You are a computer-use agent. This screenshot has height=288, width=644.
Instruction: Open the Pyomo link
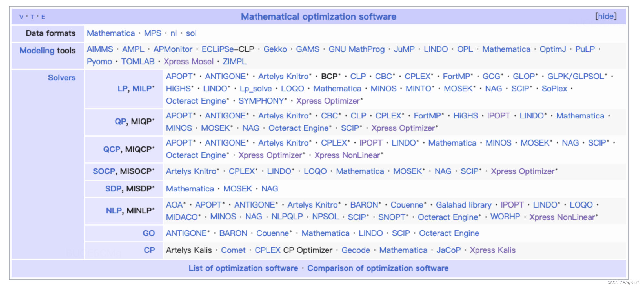pyautogui.click(x=99, y=62)
